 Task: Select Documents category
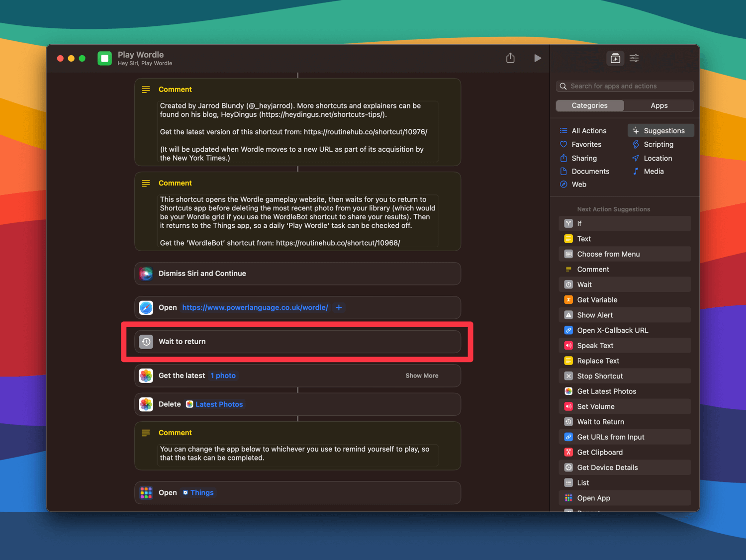pos(590,171)
